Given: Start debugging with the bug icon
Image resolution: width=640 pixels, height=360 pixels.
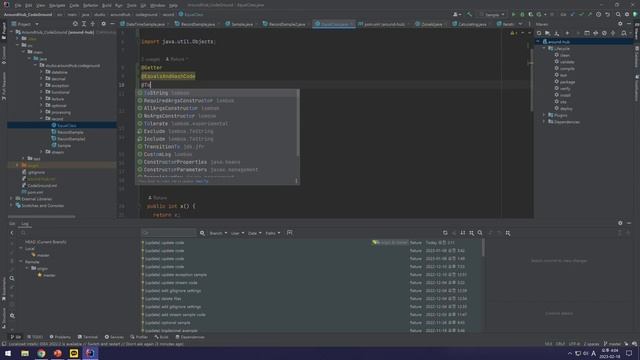Looking at the screenshot, I should [x=522, y=14].
